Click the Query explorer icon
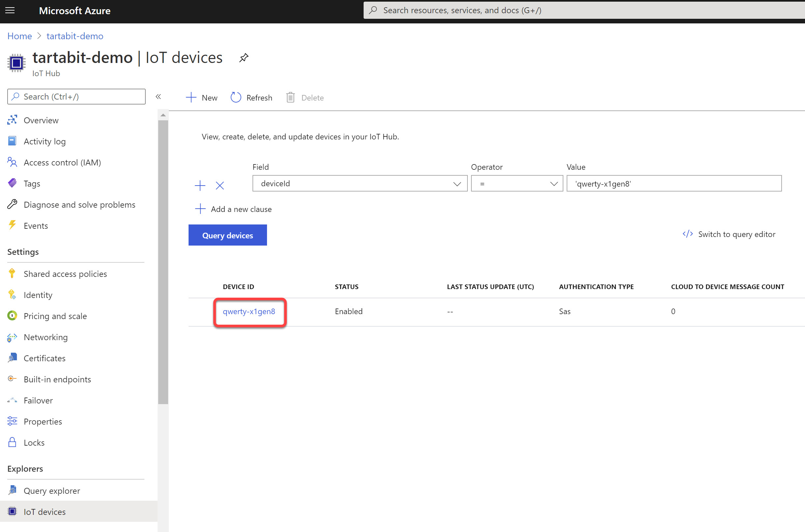The height and width of the screenshot is (532, 805). [x=12, y=490]
